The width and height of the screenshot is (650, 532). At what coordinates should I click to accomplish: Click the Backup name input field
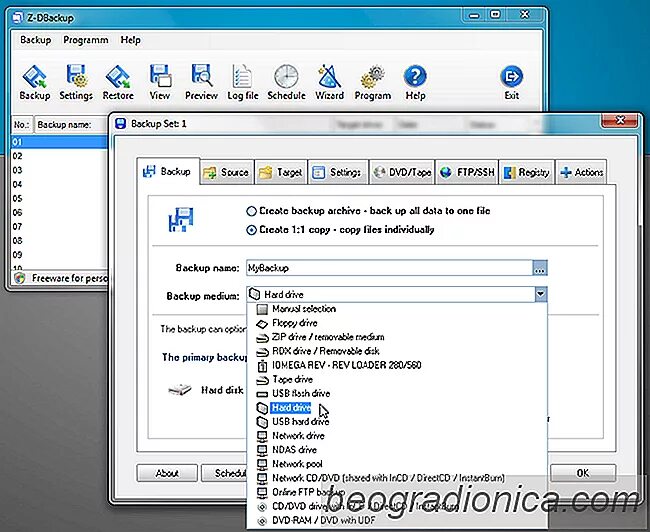(x=389, y=268)
